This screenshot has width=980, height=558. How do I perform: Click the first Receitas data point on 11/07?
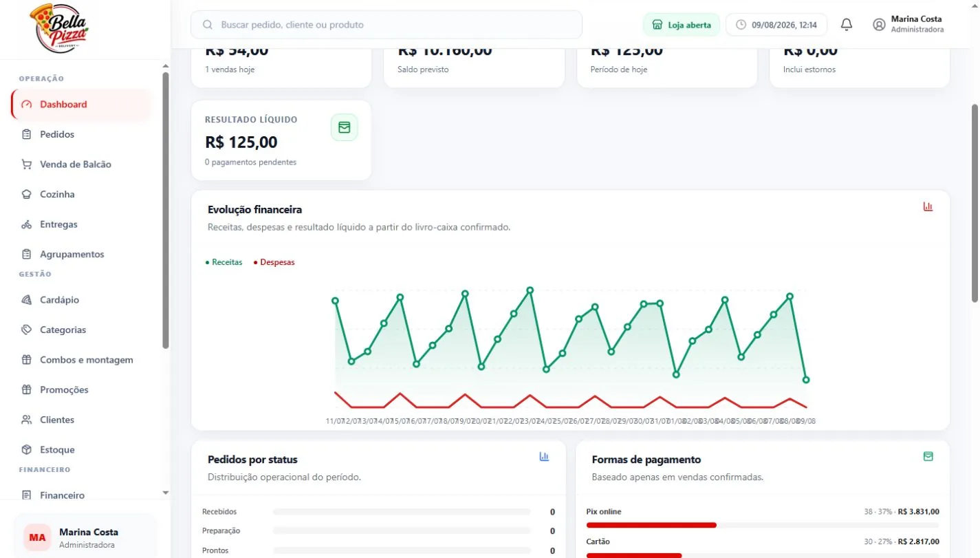(x=335, y=301)
